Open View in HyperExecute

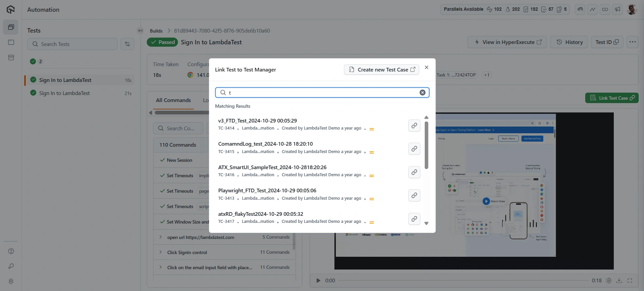[x=507, y=42]
